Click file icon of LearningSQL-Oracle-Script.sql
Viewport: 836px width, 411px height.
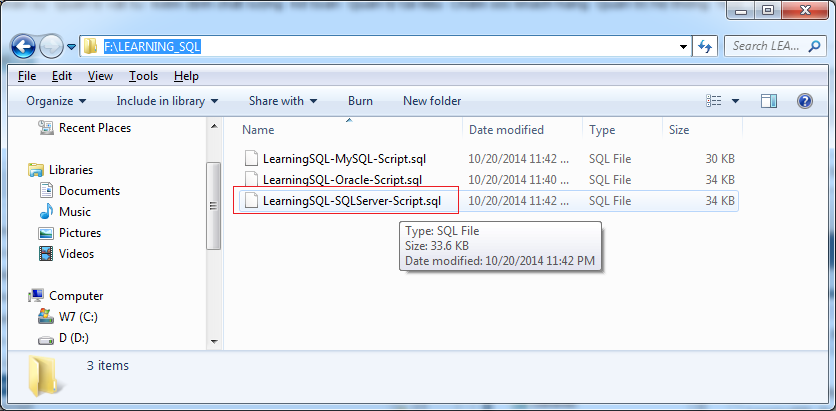pyautogui.click(x=251, y=180)
